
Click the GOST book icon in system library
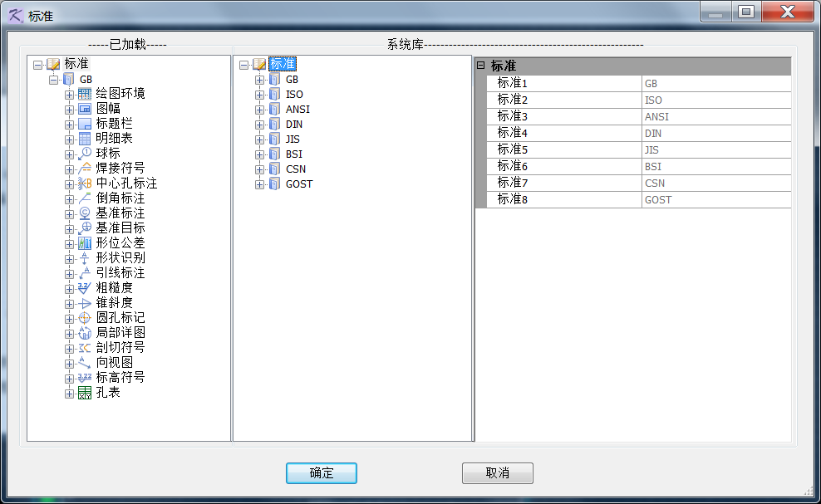[x=275, y=184]
